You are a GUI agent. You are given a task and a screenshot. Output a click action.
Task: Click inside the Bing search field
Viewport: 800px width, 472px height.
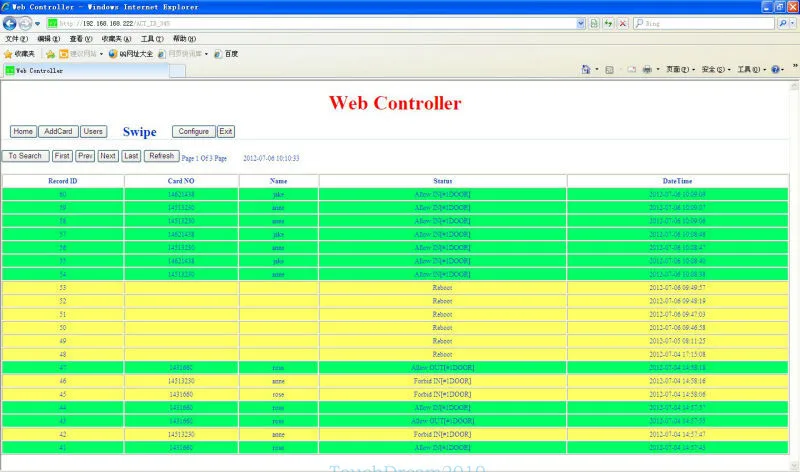pyautogui.click(x=709, y=23)
